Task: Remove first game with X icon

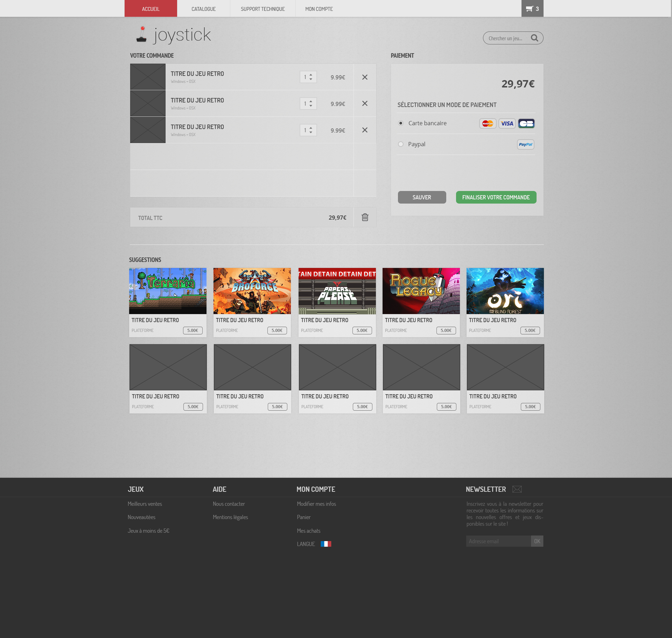Action: point(365,77)
